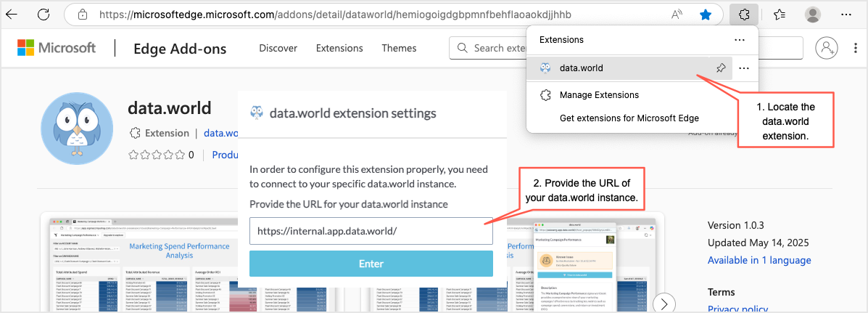Choose Get extensions for Microsoft Edge
The image size is (868, 313).
[629, 118]
